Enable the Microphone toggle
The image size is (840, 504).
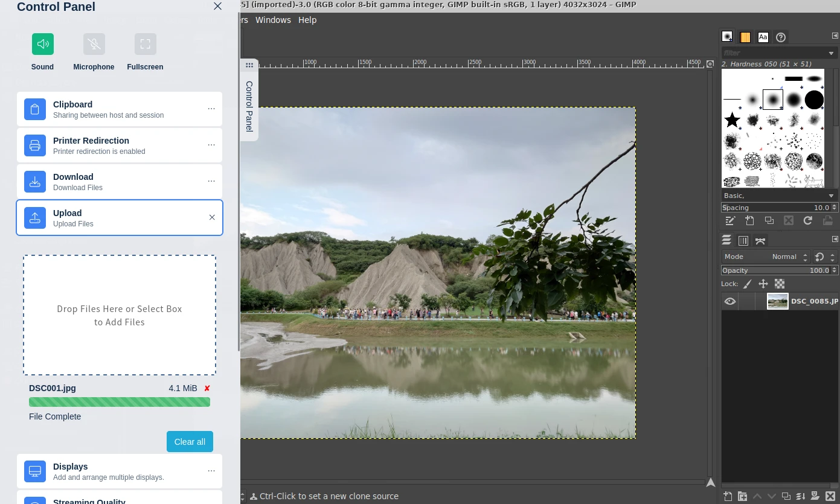click(94, 44)
